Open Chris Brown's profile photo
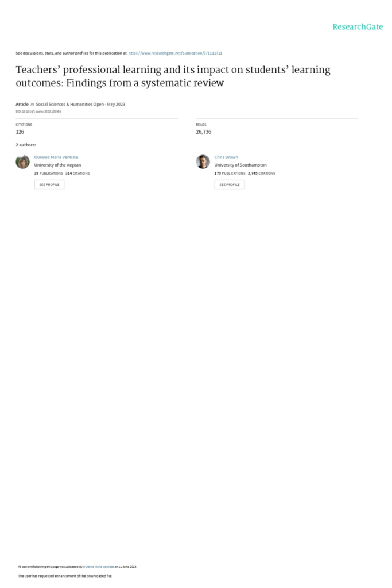The height and width of the screenshot is (588, 392). pyautogui.click(x=203, y=161)
